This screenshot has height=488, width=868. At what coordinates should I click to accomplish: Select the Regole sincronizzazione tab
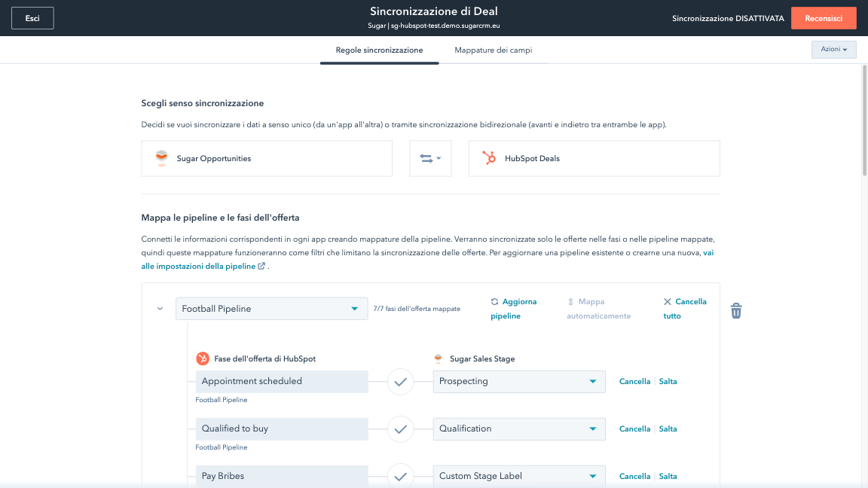point(379,50)
